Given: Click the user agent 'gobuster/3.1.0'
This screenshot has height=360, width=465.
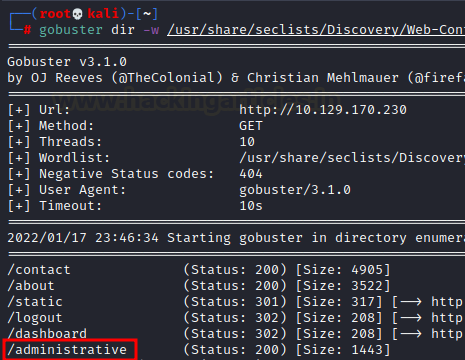Looking at the screenshot, I should 295,190.
